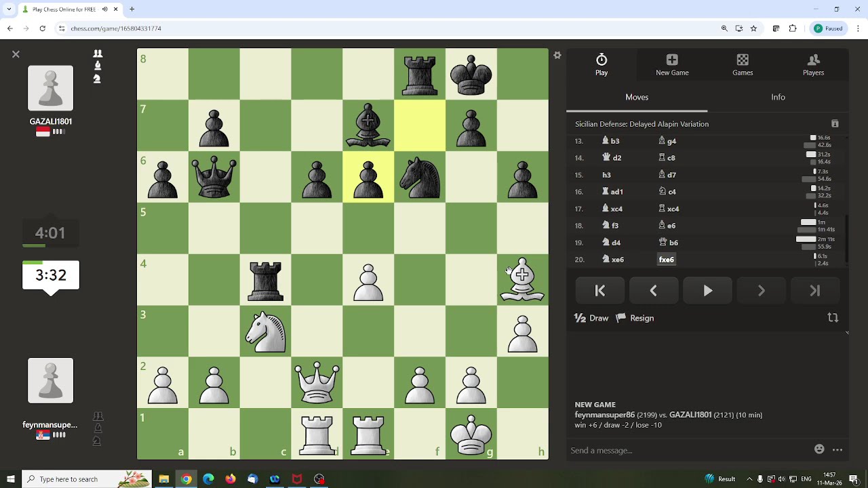
Task: Offer a Draw
Action: (x=591, y=318)
